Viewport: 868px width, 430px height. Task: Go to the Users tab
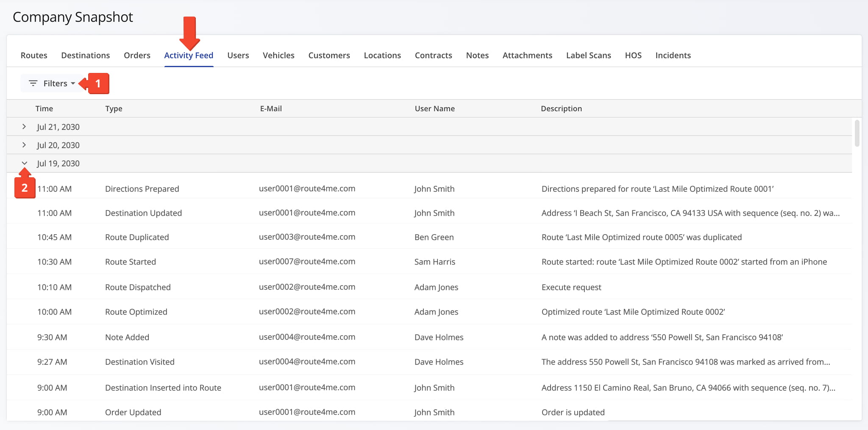238,55
